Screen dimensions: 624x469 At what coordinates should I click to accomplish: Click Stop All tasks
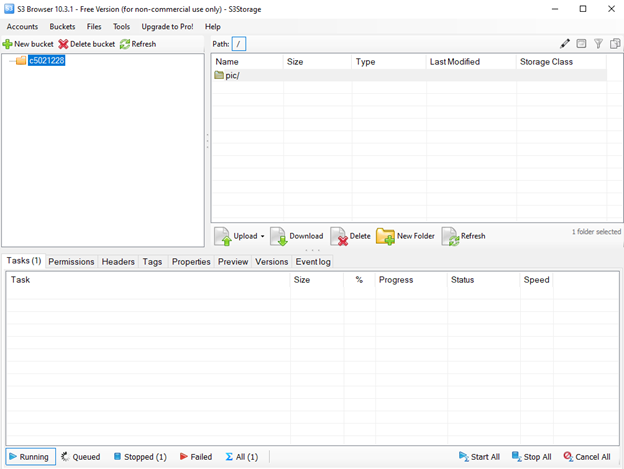531,457
